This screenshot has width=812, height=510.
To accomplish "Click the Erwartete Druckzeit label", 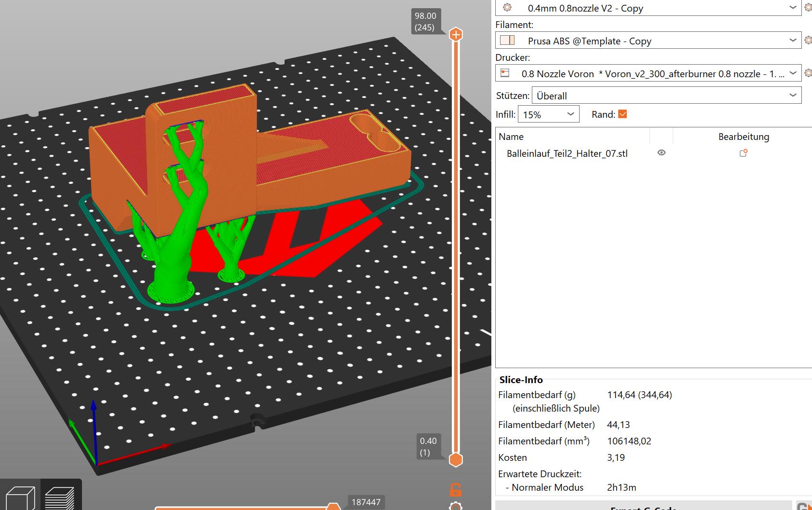I will click(540, 474).
